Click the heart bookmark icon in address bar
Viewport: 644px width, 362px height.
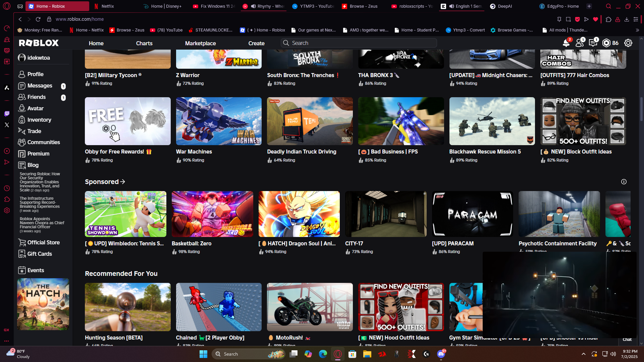[595, 19]
